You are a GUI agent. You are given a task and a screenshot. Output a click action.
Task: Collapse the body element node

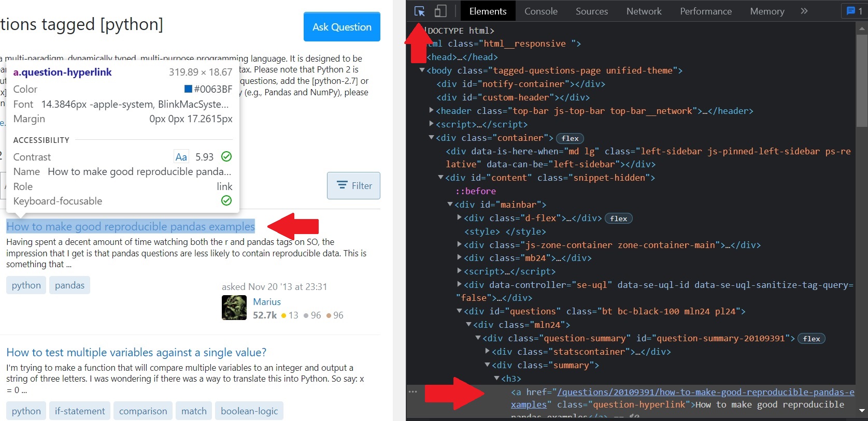422,70
